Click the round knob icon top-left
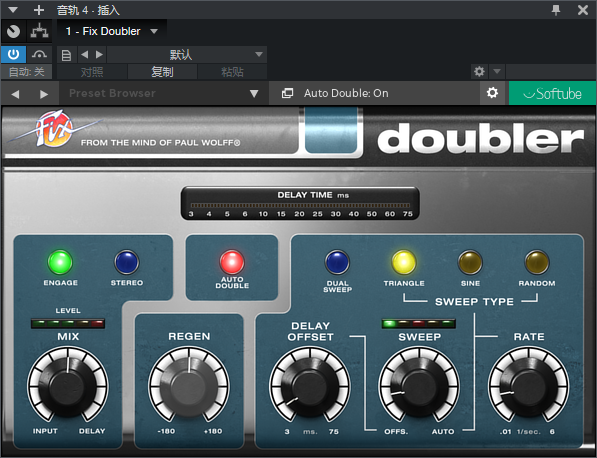Viewport: 597px width, 458px height. (13, 31)
